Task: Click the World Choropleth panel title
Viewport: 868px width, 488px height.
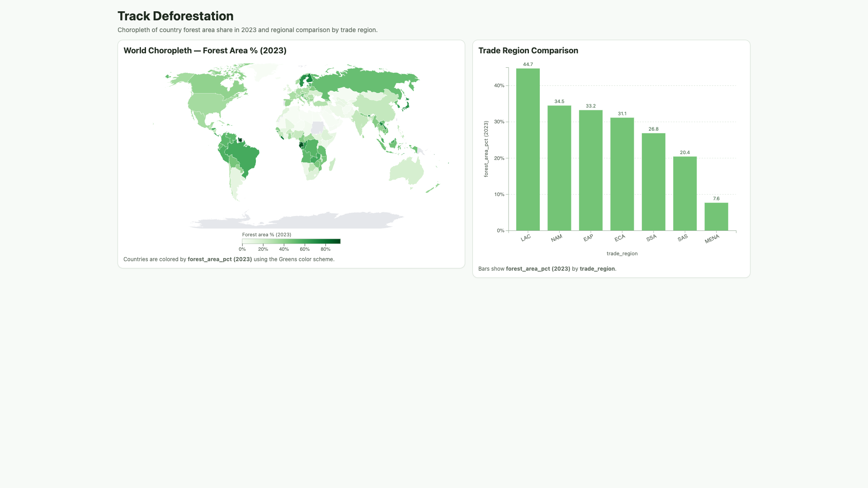Action: click(205, 51)
